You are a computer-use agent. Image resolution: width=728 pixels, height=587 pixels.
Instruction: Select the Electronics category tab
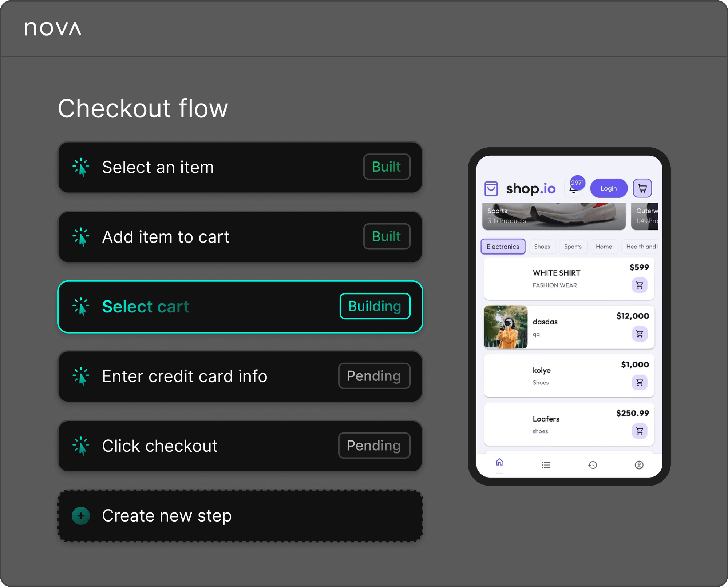(503, 247)
